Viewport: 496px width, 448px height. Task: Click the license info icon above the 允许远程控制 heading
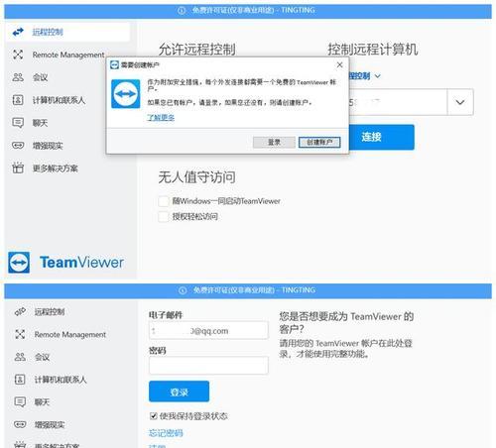(182, 11)
